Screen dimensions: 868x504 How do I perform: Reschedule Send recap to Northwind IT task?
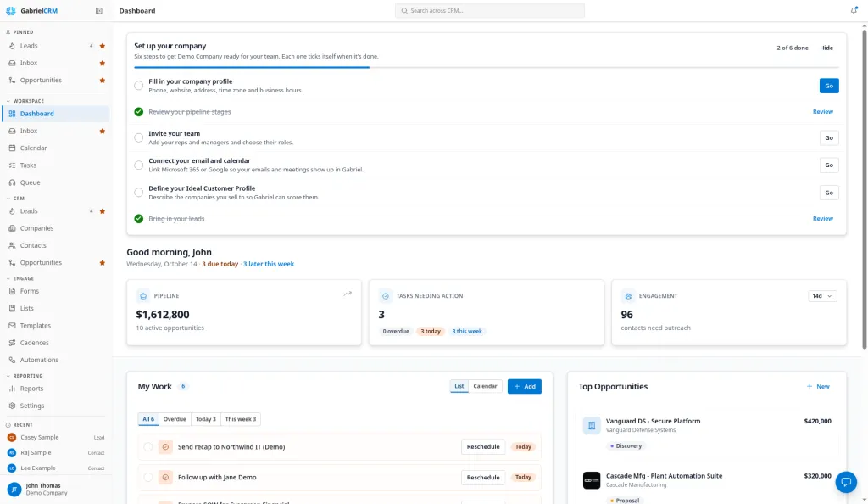pos(482,447)
